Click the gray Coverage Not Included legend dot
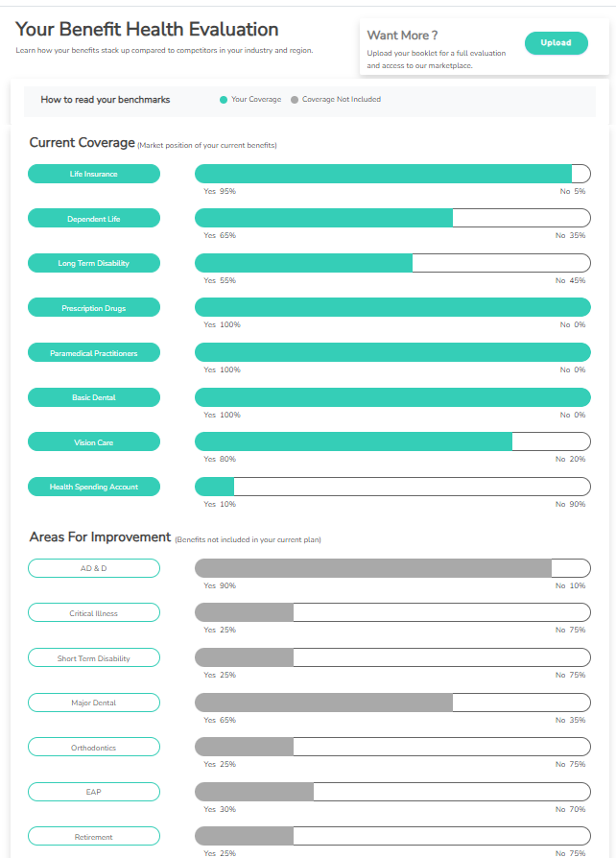The image size is (616, 858). click(x=295, y=100)
